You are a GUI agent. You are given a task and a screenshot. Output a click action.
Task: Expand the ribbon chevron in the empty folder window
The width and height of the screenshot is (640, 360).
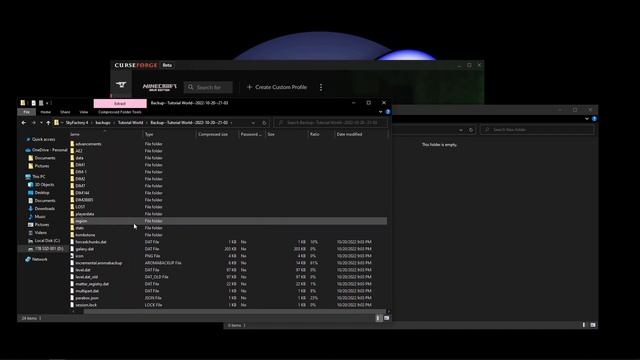[x=587, y=119]
